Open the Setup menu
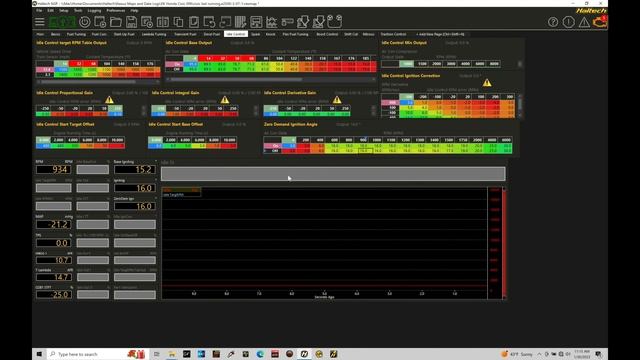640x360 pixels. [x=64, y=10]
